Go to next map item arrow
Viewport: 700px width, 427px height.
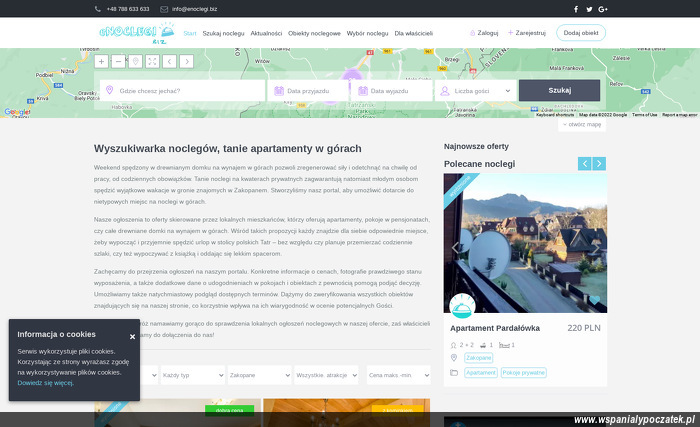pyautogui.click(x=187, y=61)
